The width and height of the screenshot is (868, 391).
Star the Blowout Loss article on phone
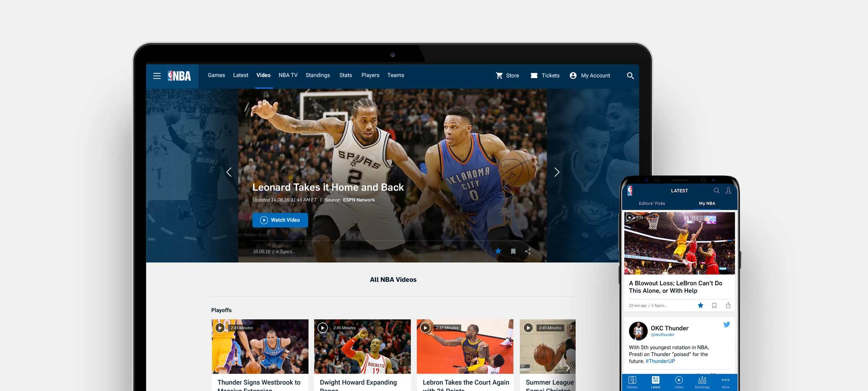click(x=700, y=306)
